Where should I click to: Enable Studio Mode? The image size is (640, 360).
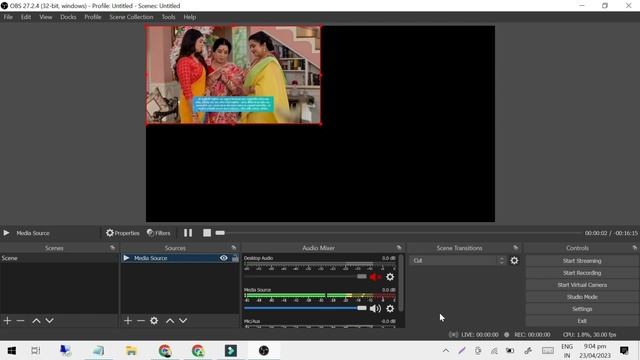pyautogui.click(x=582, y=297)
